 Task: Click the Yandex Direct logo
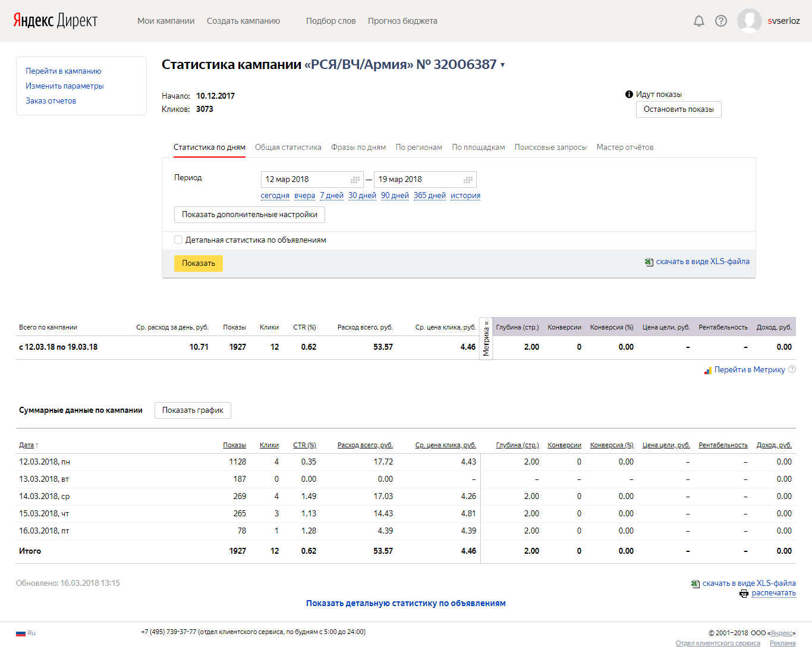[55, 21]
